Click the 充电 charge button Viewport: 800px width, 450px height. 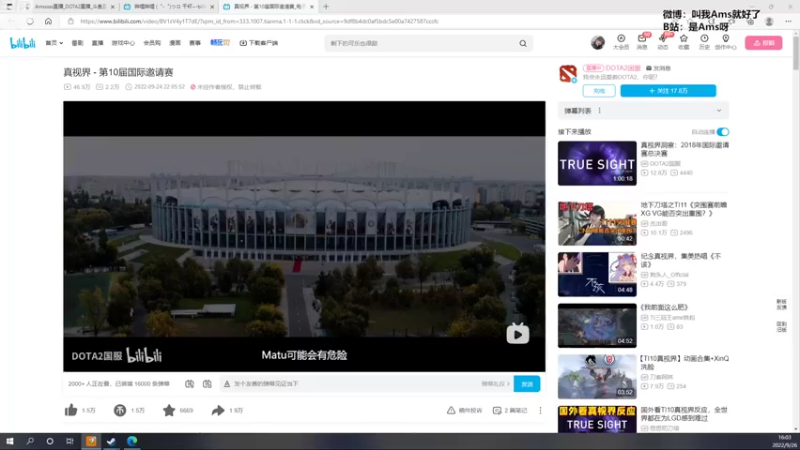click(599, 91)
